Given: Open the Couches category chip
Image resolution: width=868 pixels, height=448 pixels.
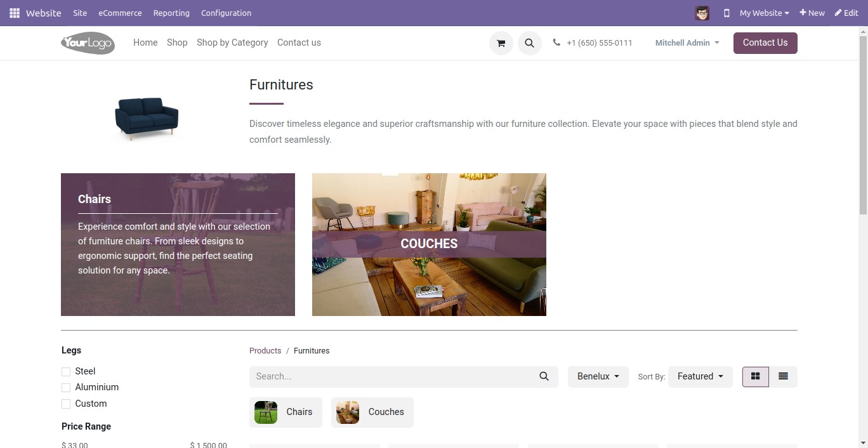Looking at the screenshot, I should (x=372, y=412).
